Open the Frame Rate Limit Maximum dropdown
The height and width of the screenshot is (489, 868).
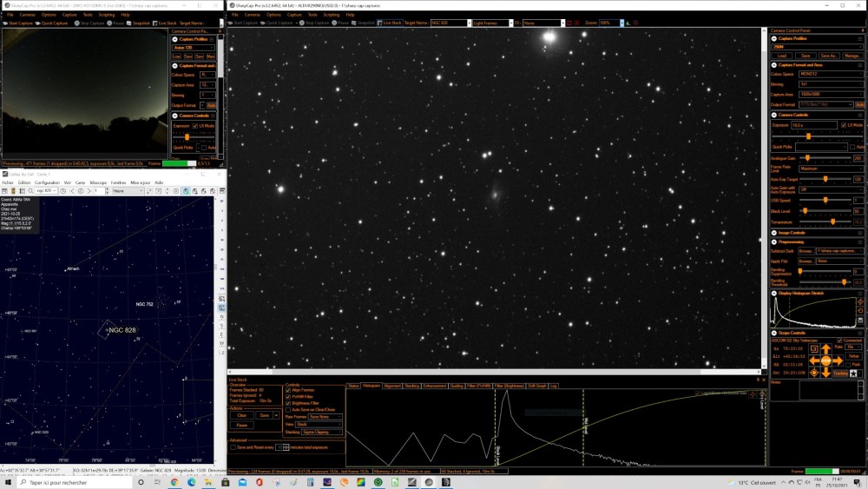831,169
